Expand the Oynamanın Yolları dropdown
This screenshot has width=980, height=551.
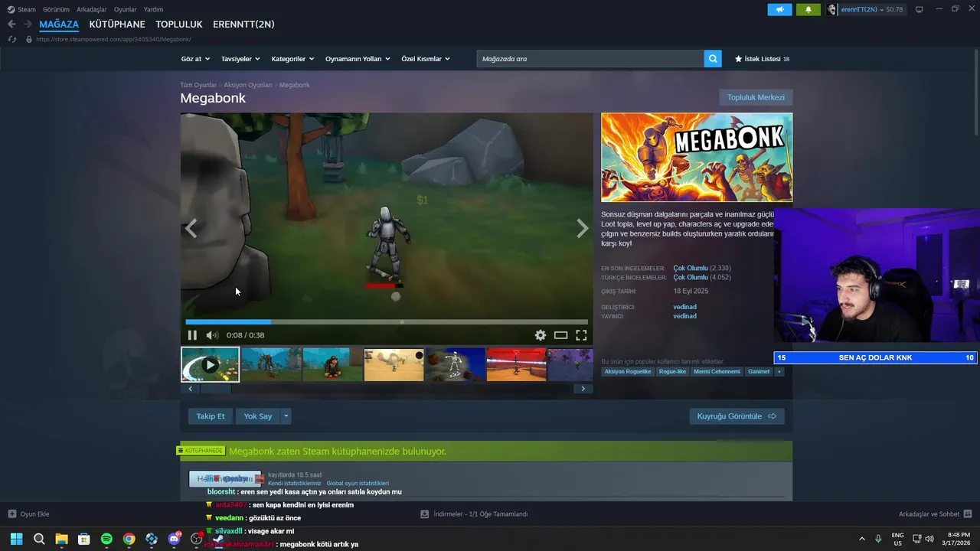click(358, 59)
